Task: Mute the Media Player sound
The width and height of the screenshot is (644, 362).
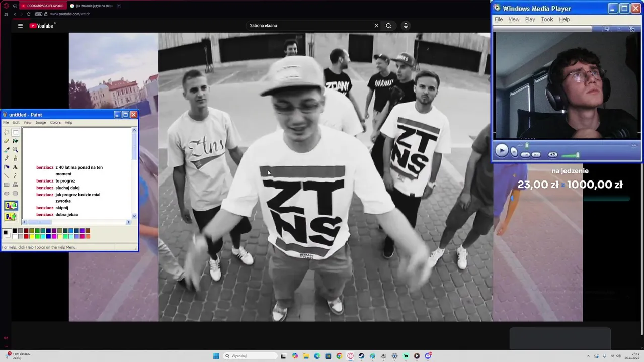Action: [x=553, y=155]
